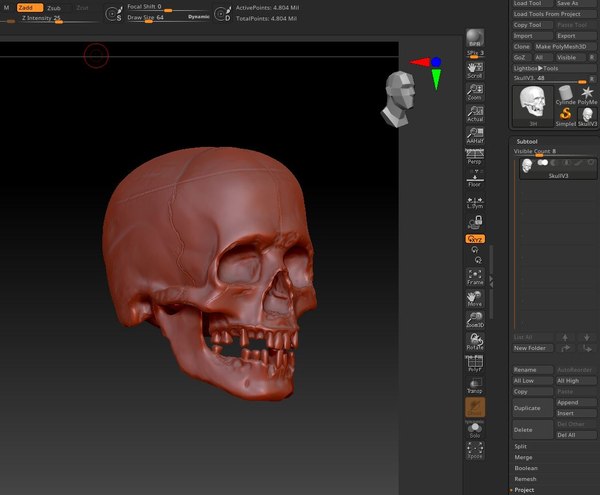This screenshot has height=495, width=600.
Task: Toggle Dynamic draw size
Action: coord(199,17)
